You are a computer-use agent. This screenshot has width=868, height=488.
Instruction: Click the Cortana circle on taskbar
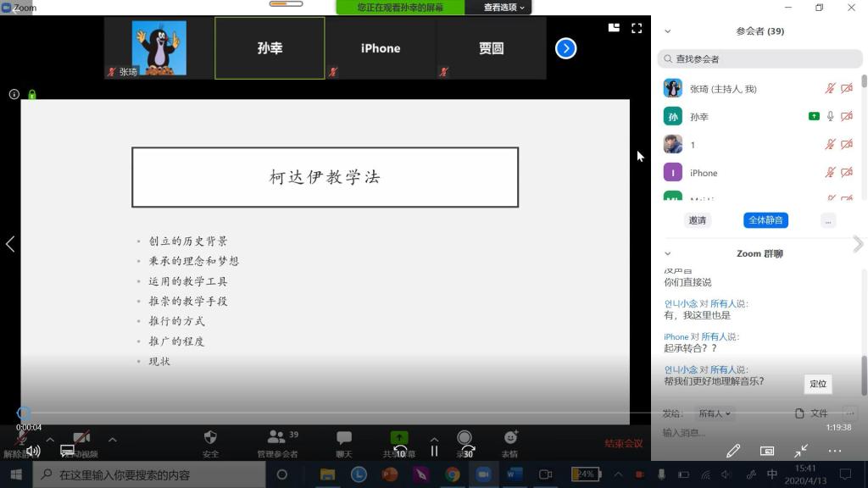(281, 474)
